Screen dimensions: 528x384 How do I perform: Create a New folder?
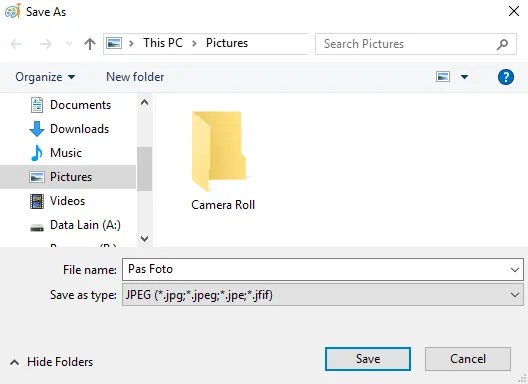pos(135,77)
